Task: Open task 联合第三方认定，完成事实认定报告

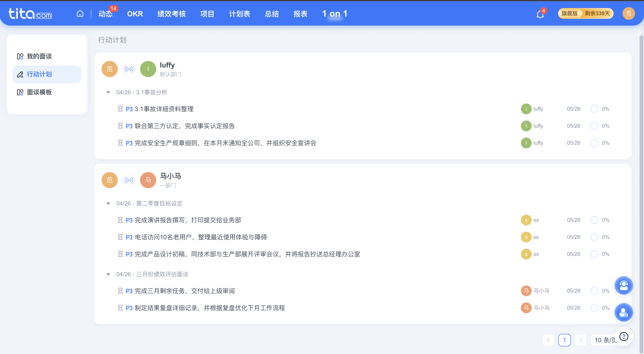Action: tap(185, 126)
